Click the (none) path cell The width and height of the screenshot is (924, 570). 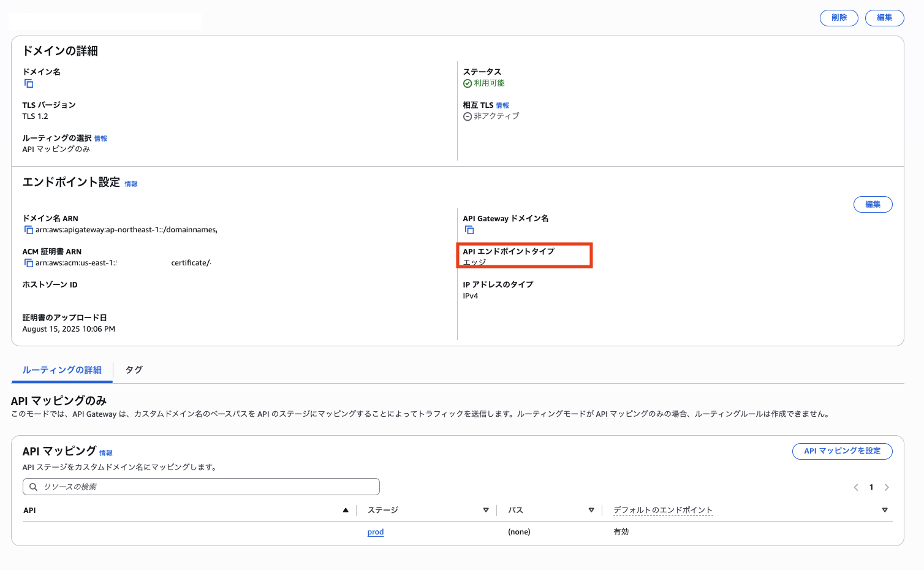coord(519,532)
